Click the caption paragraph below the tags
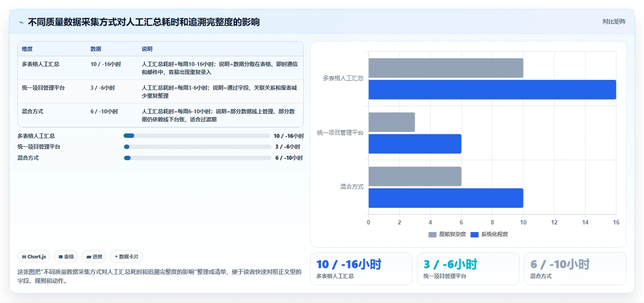 tap(160, 277)
